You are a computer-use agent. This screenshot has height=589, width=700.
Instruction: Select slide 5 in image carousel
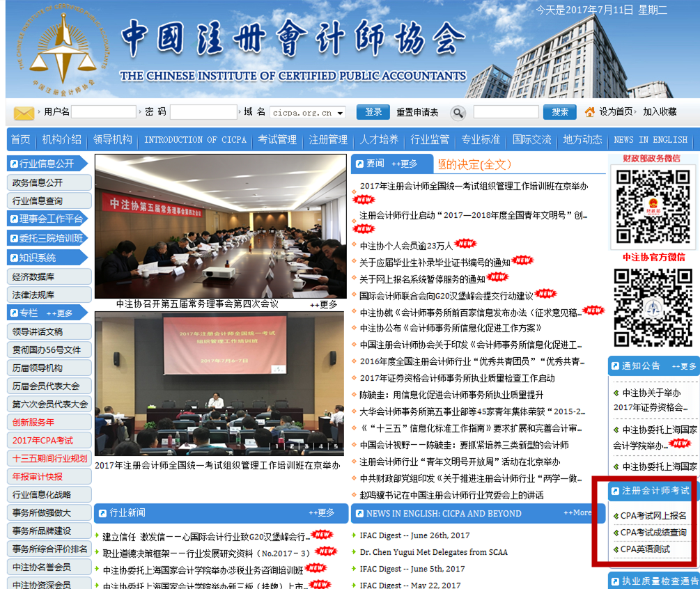click(x=336, y=446)
